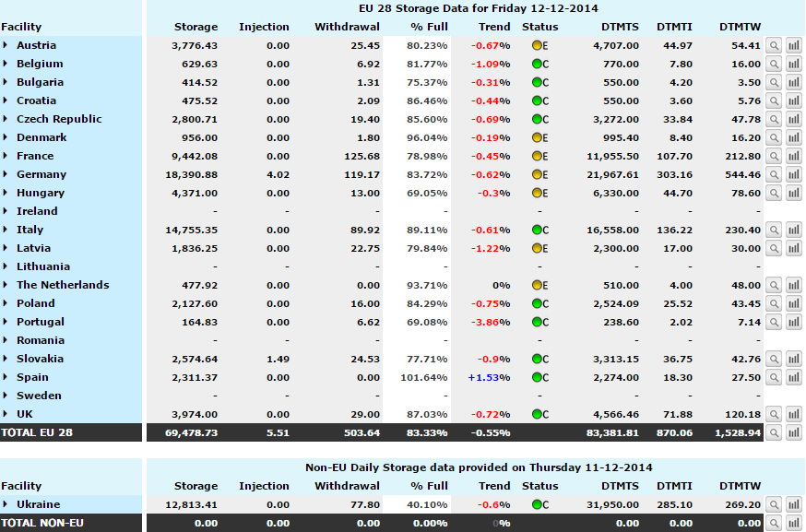Click the UK magnifier icon
Screen dimensions: 806x532
point(774,414)
